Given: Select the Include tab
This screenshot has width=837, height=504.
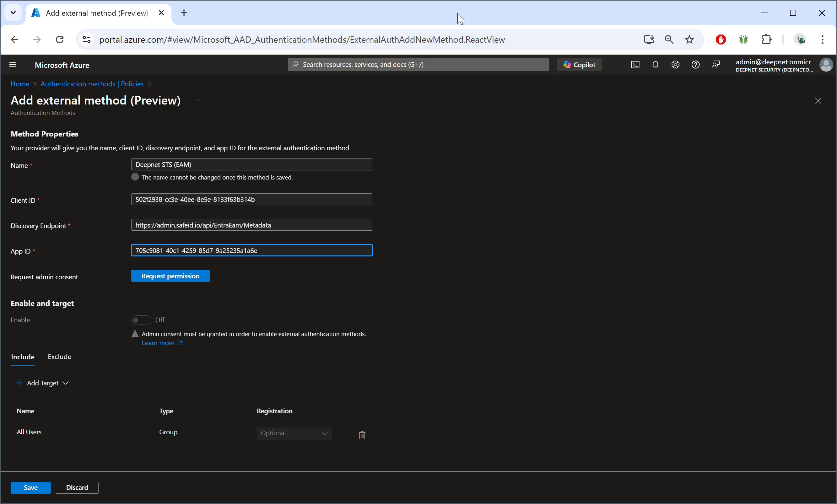Looking at the screenshot, I should click(22, 357).
